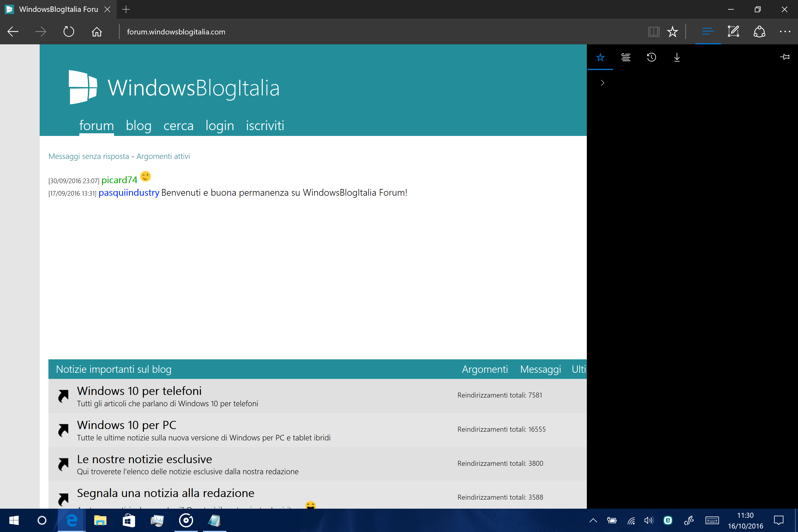
Task: Open Action Center notifications
Action: [779, 520]
